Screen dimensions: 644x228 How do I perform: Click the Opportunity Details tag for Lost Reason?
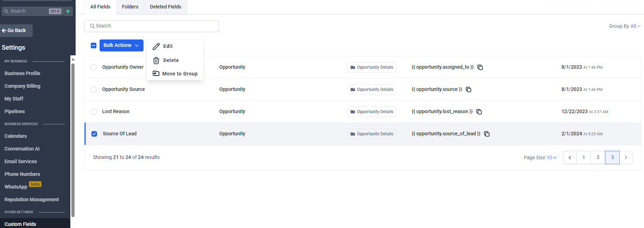click(372, 112)
